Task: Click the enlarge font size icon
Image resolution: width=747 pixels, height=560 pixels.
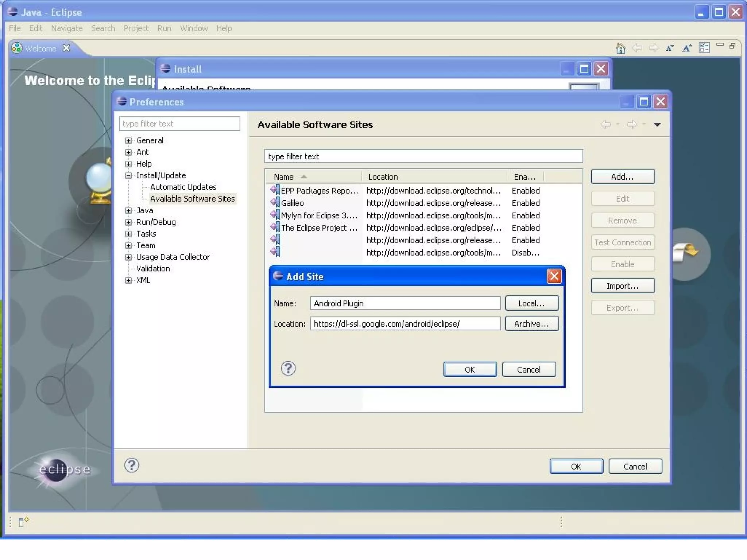Action: click(x=687, y=48)
